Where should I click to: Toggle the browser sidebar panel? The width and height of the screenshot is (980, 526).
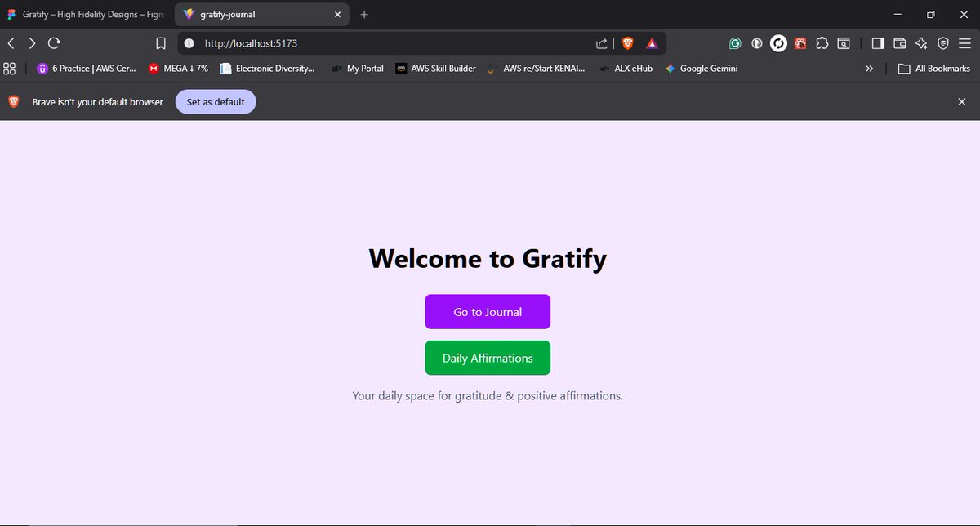[878, 43]
